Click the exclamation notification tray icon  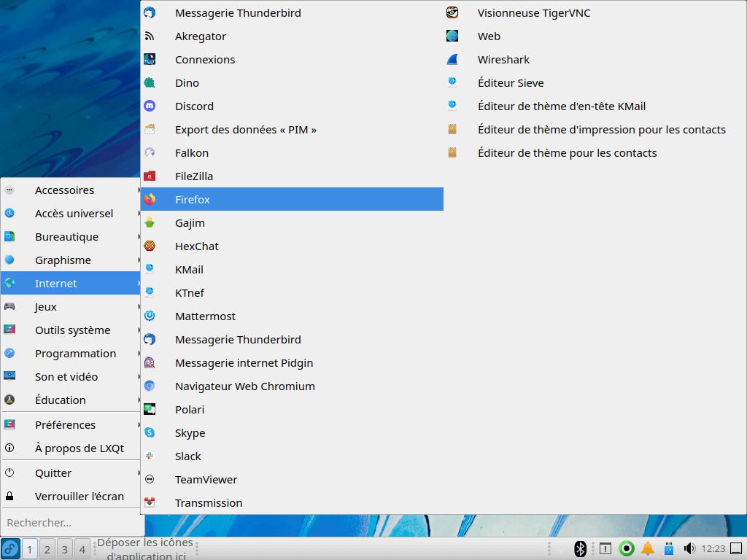(605, 548)
